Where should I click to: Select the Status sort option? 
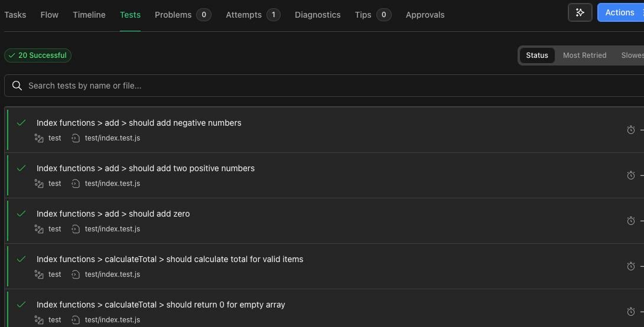click(537, 55)
